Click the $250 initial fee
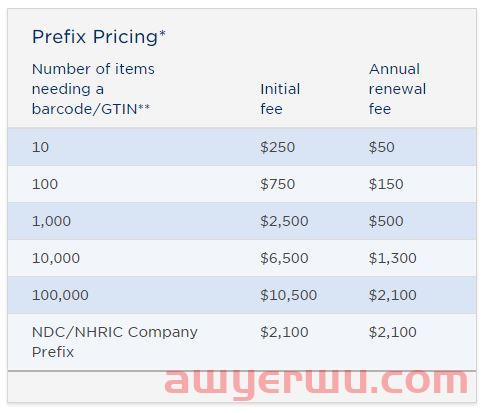 coord(277,147)
